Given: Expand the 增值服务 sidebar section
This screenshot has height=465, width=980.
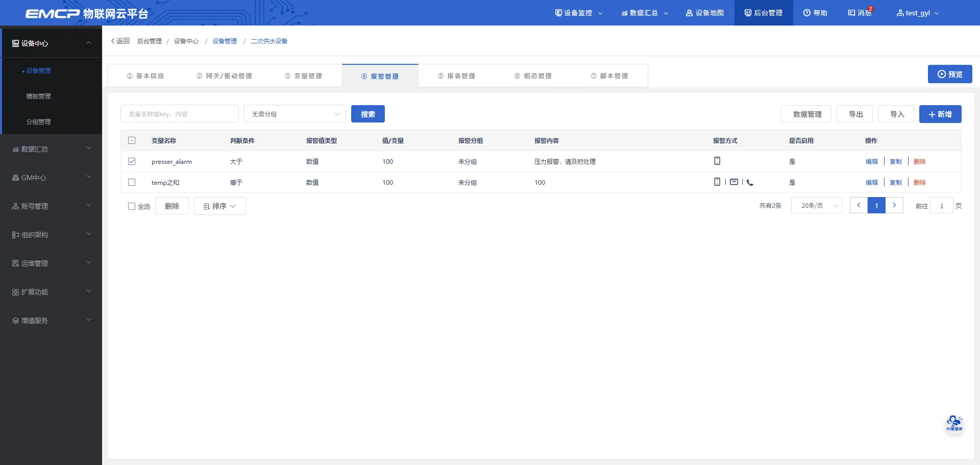Looking at the screenshot, I should pos(51,321).
